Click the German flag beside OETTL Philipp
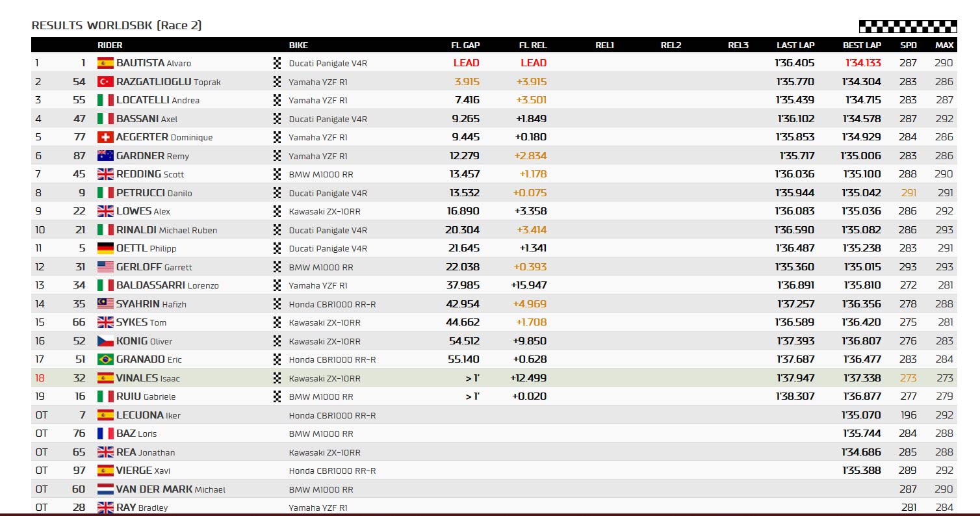 [x=105, y=248]
